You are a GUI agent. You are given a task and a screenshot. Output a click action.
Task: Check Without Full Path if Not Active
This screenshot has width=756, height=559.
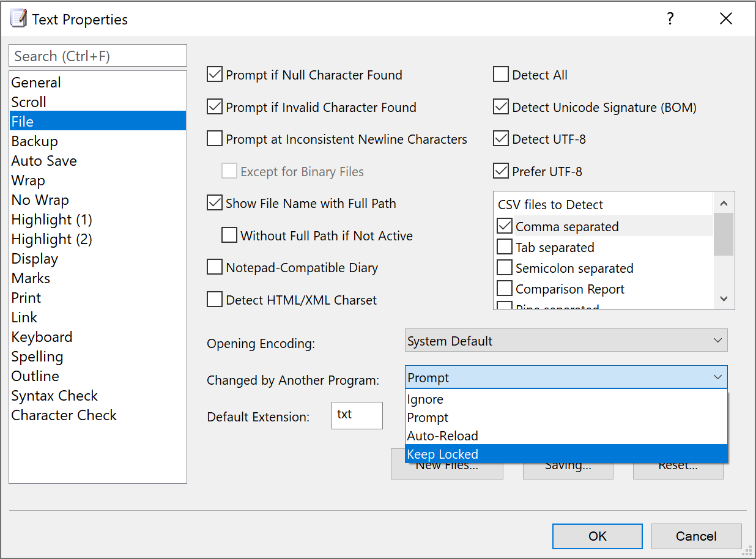coord(229,235)
